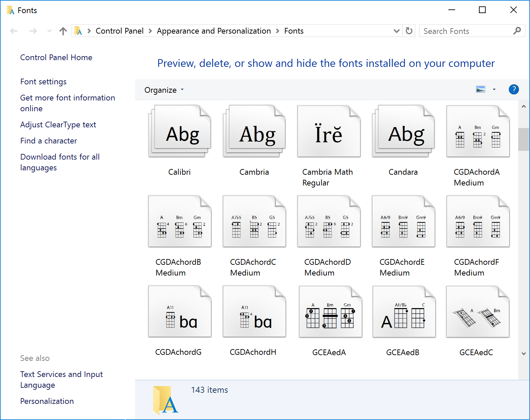Go up one level with up arrow
Image resolution: width=530 pixels, height=420 pixels.
coord(63,31)
